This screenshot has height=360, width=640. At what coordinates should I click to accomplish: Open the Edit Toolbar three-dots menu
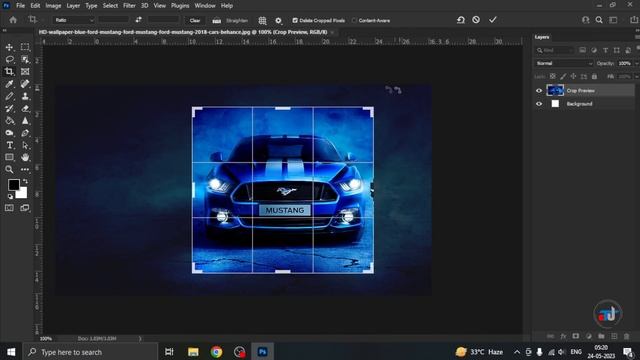[x=25, y=169]
